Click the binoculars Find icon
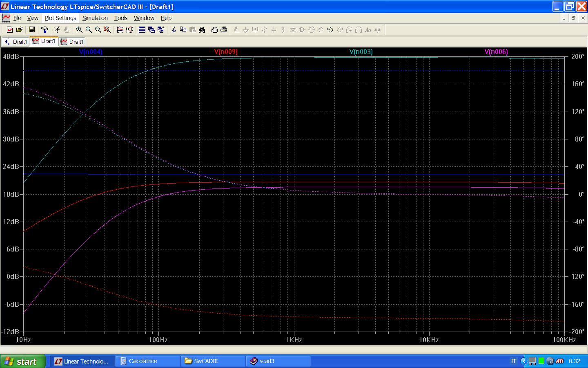This screenshot has height=368, width=588. (202, 29)
